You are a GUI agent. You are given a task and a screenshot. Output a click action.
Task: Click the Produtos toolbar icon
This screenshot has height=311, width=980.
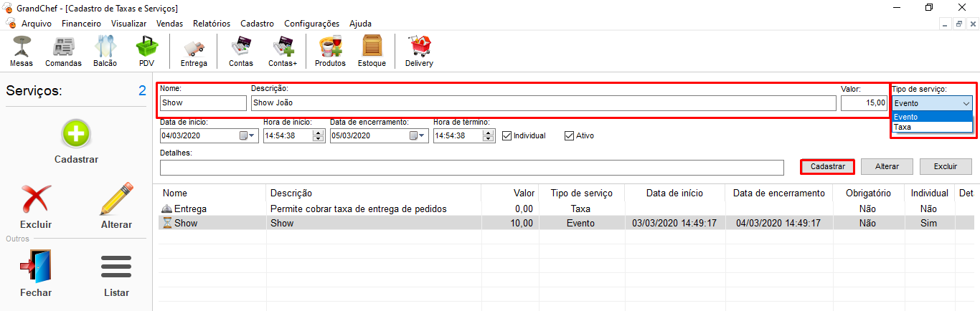(330, 50)
